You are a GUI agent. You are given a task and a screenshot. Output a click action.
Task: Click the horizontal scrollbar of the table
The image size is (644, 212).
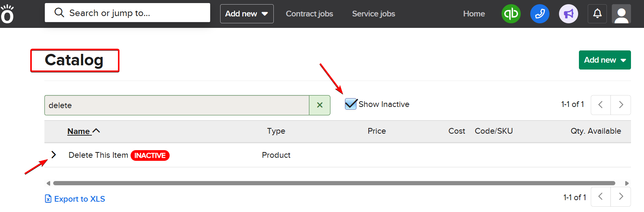[334, 183]
